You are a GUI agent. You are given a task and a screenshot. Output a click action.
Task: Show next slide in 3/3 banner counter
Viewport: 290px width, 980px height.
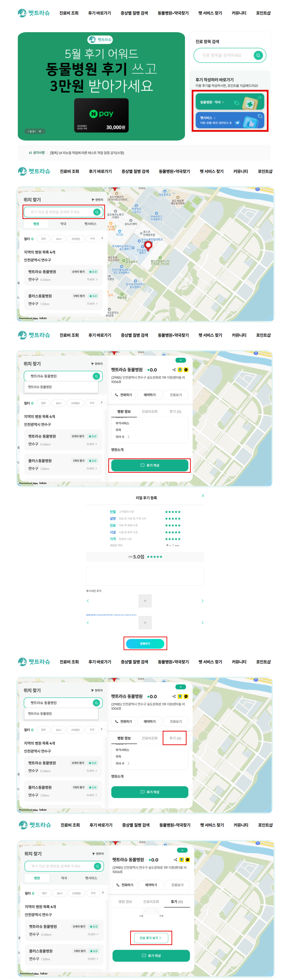[35, 131]
